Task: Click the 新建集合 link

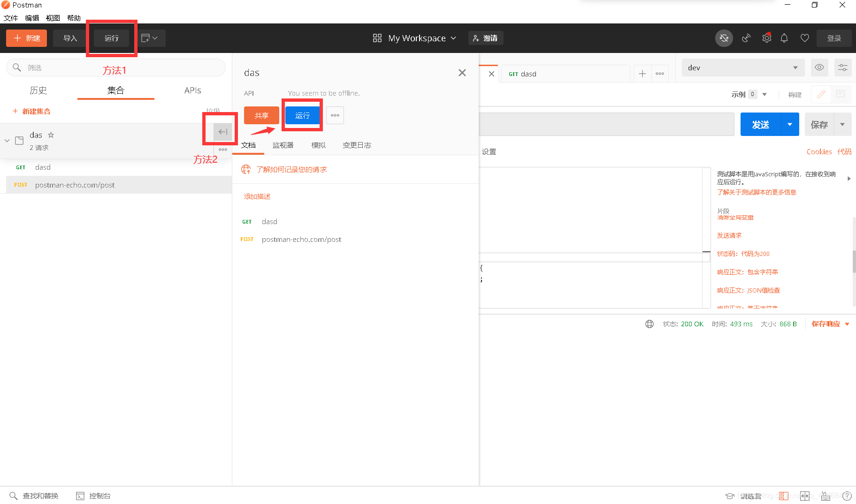Action: (31, 111)
